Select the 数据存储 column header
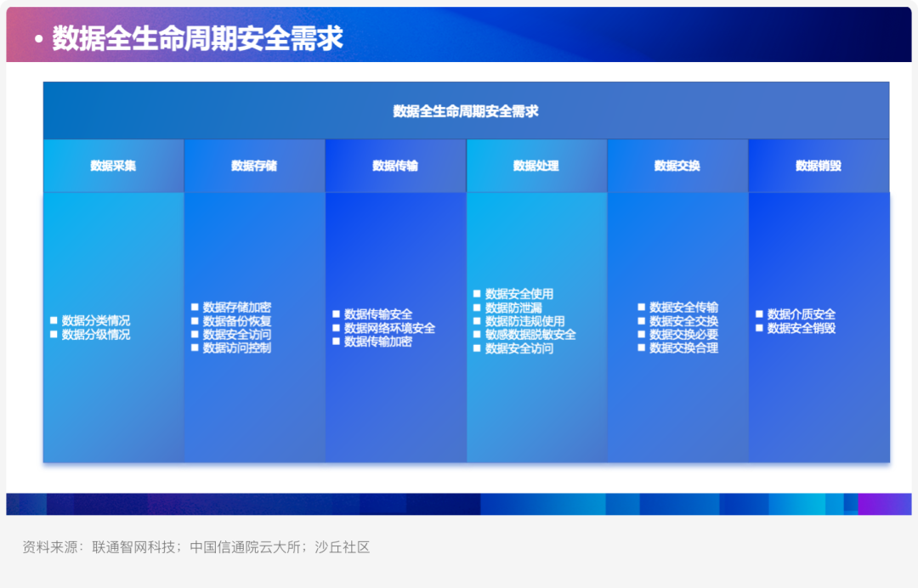Screen dimensions: 918x588 [x=254, y=166]
